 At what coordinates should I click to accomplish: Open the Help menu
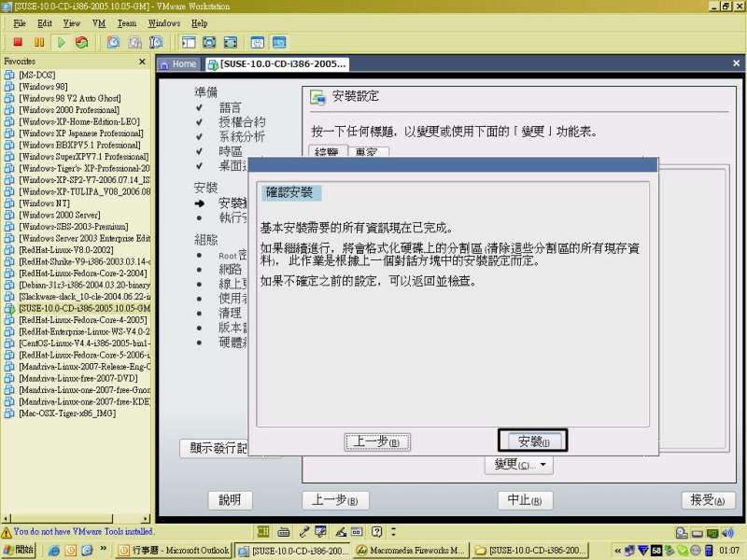200,22
